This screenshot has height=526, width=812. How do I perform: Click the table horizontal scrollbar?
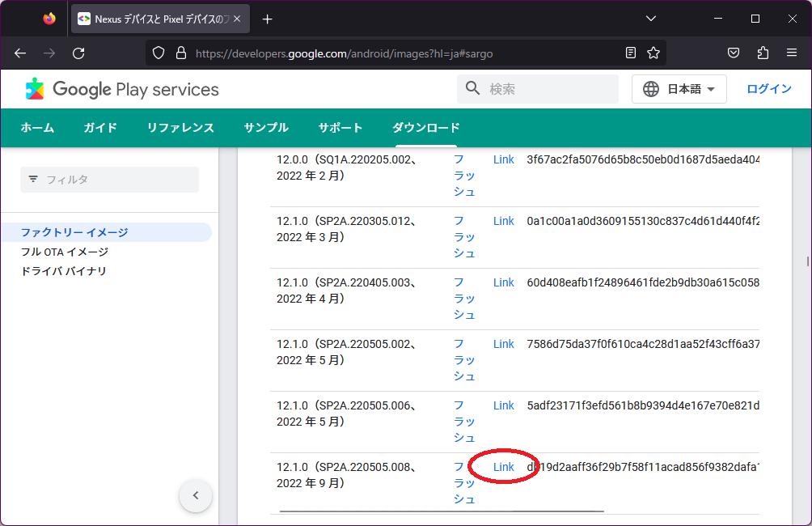442,511
